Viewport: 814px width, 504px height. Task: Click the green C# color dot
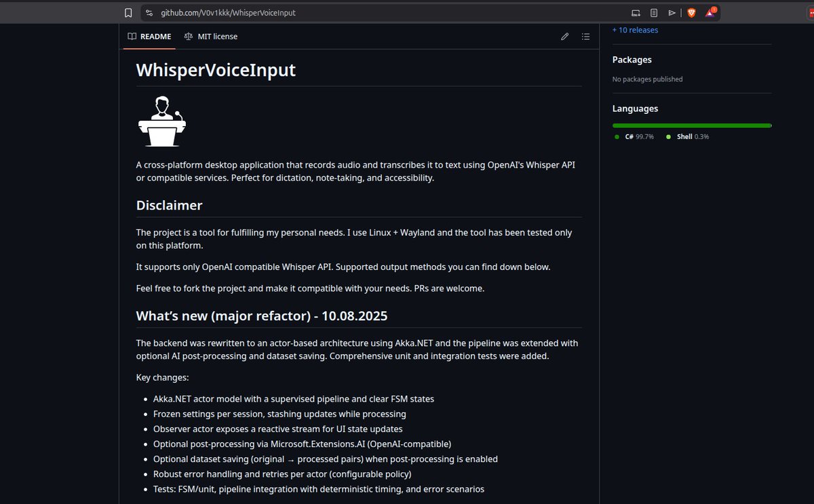click(617, 137)
